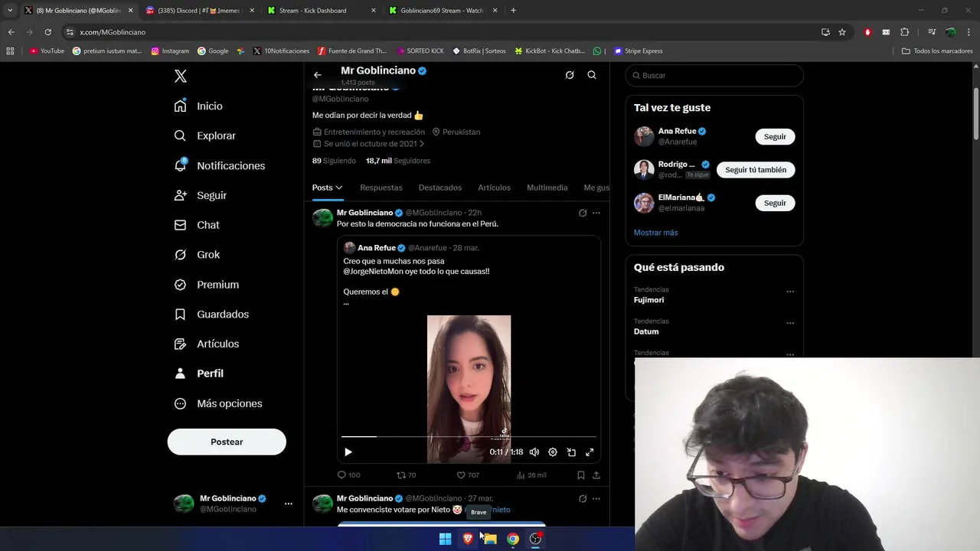This screenshot has width=980, height=551.
Task: Open Todos los marcadores folder
Action: [937, 51]
